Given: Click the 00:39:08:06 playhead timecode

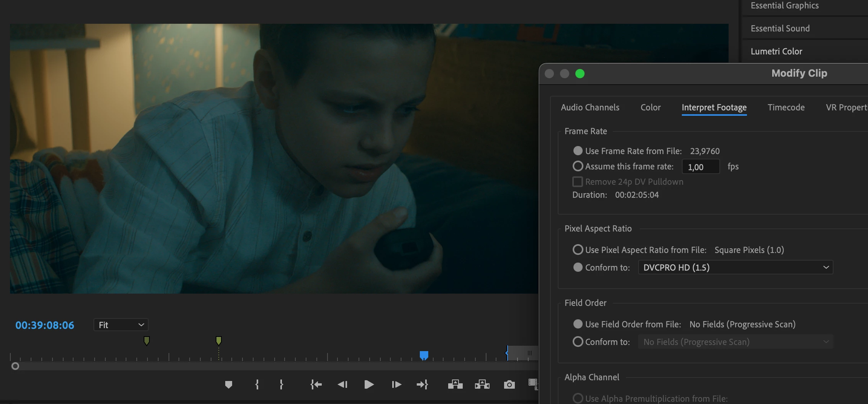Looking at the screenshot, I should (x=45, y=325).
